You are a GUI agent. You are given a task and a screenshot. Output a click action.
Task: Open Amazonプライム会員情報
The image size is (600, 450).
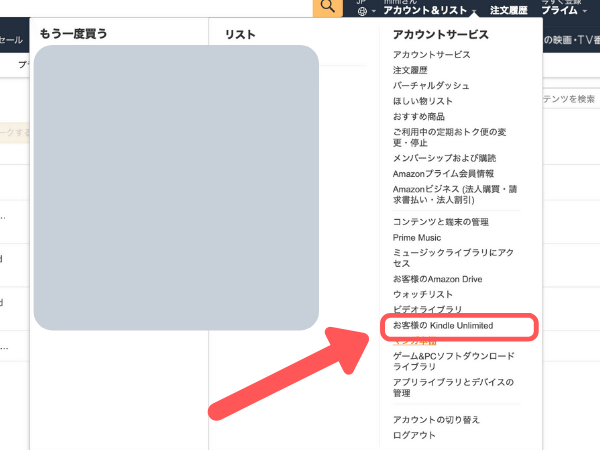(443, 174)
